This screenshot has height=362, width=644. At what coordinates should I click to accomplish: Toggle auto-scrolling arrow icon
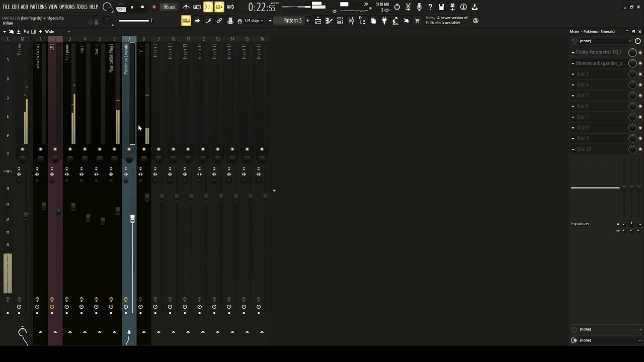197,21
